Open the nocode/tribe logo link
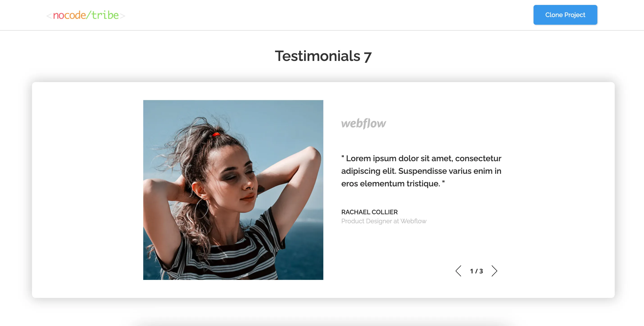This screenshot has width=644, height=326. [86, 15]
